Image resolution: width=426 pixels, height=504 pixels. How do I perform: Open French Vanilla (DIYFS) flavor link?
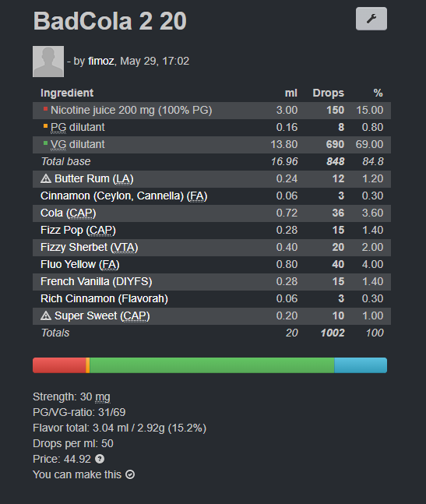click(x=96, y=281)
